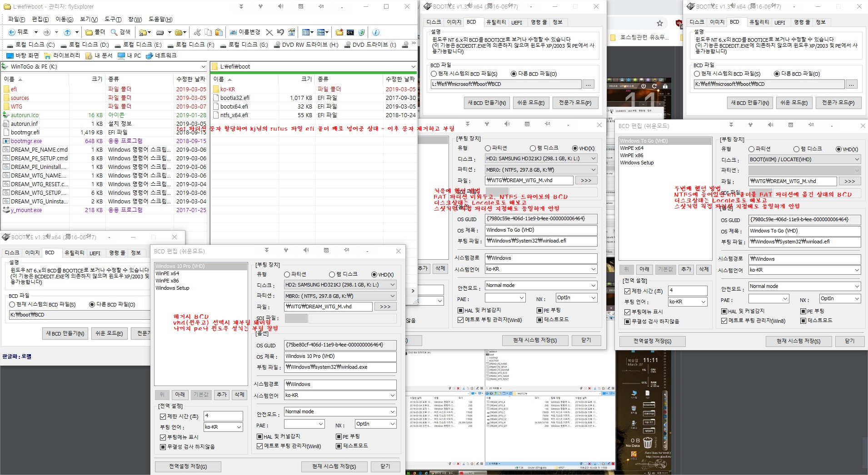Open the 보기(V) menu
Screen dimensions: 868x475
89,19
